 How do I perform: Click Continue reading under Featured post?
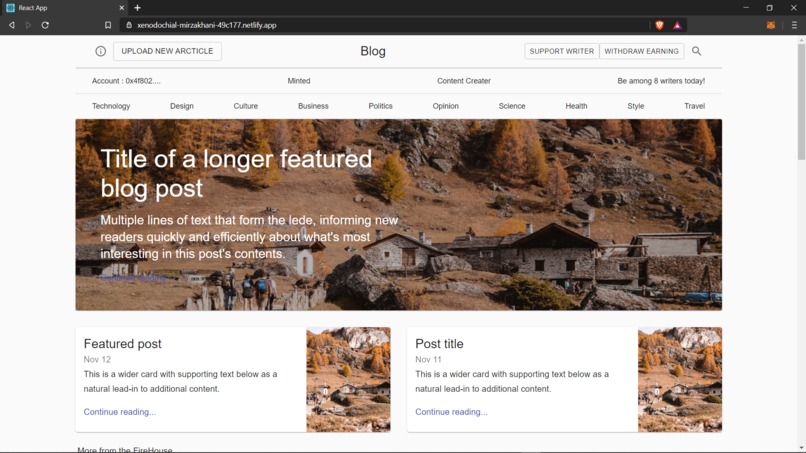coord(120,412)
